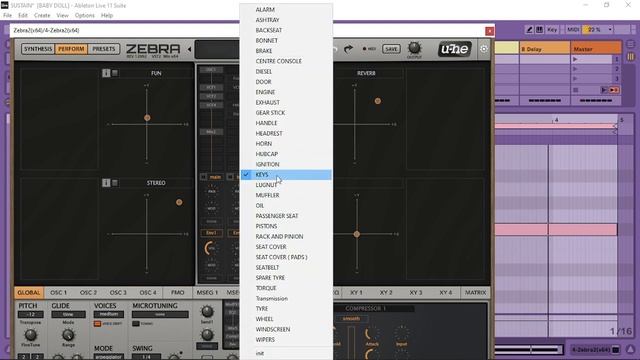
Task: Open the menu icon next to FUN label
Action: point(115,73)
